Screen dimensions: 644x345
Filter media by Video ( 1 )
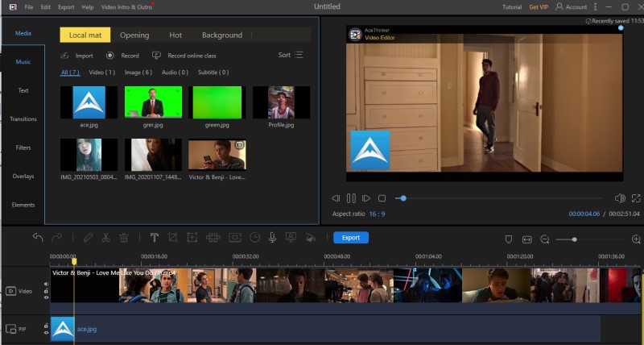click(102, 73)
